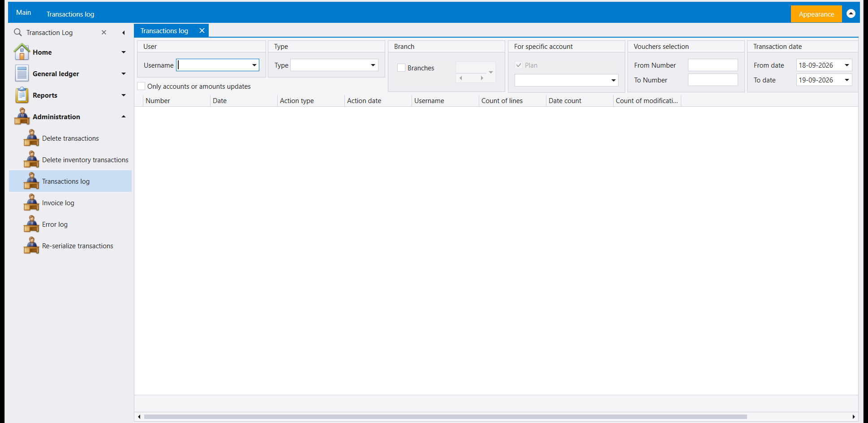Enable Only accounts or amounts updates
Image resolution: width=868 pixels, height=423 pixels.
[142, 86]
